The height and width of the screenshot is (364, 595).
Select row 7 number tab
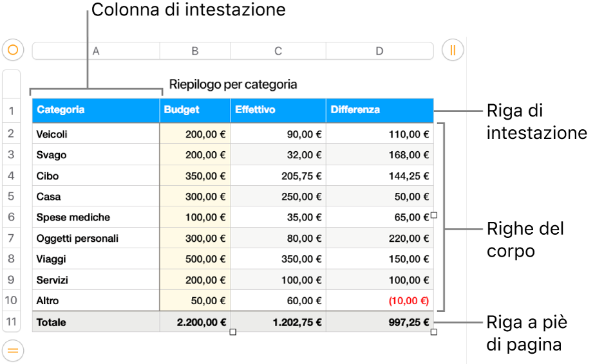tap(12, 238)
